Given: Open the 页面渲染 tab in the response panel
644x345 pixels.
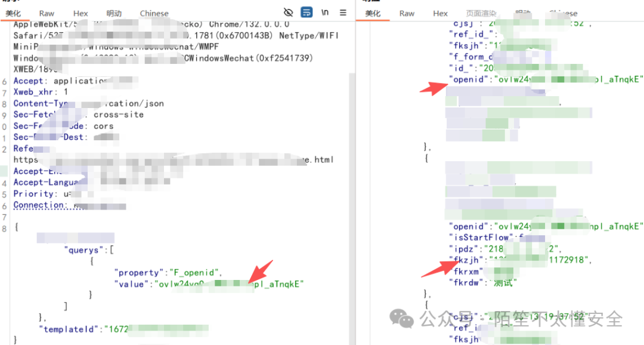Looking at the screenshot, I should [481, 13].
